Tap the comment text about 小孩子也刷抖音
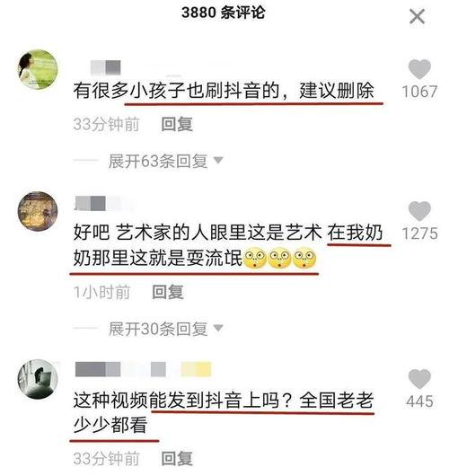449x476 pixels. coord(224,91)
